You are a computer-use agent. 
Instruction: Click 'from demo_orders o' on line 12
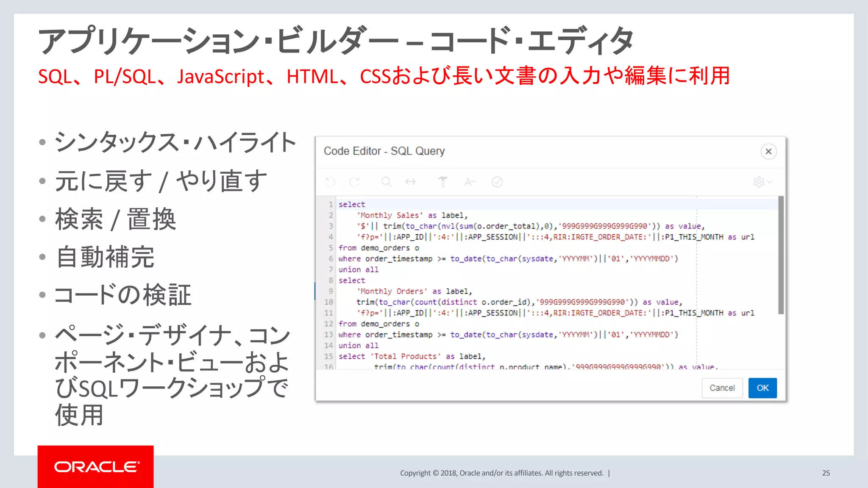coord(379,324)
